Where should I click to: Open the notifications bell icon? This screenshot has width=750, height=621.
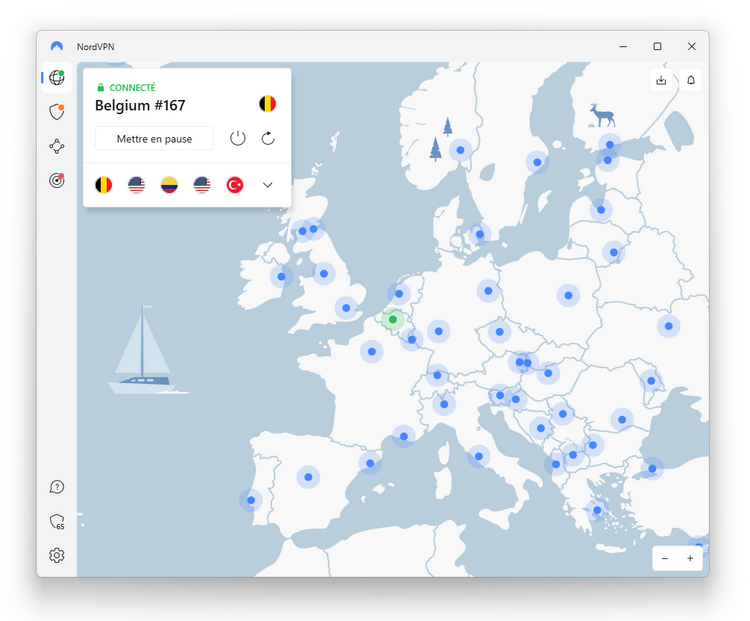point(691,80)
